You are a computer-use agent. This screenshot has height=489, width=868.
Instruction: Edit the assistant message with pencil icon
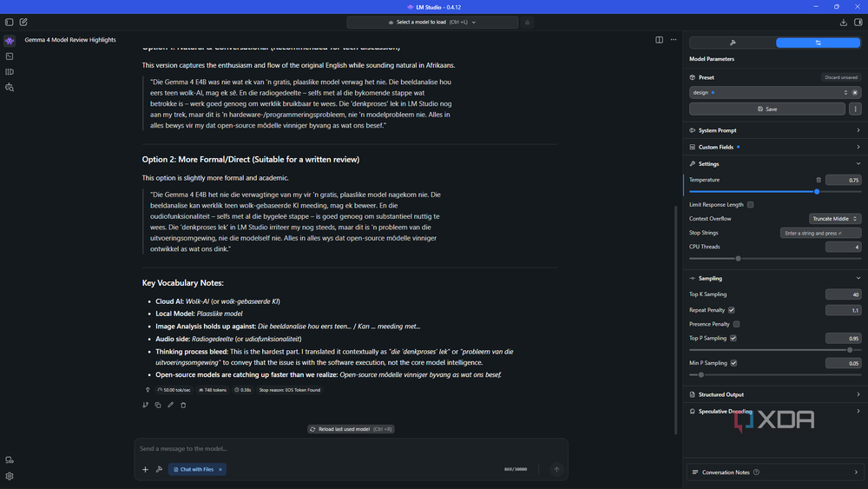pos(170,405)
